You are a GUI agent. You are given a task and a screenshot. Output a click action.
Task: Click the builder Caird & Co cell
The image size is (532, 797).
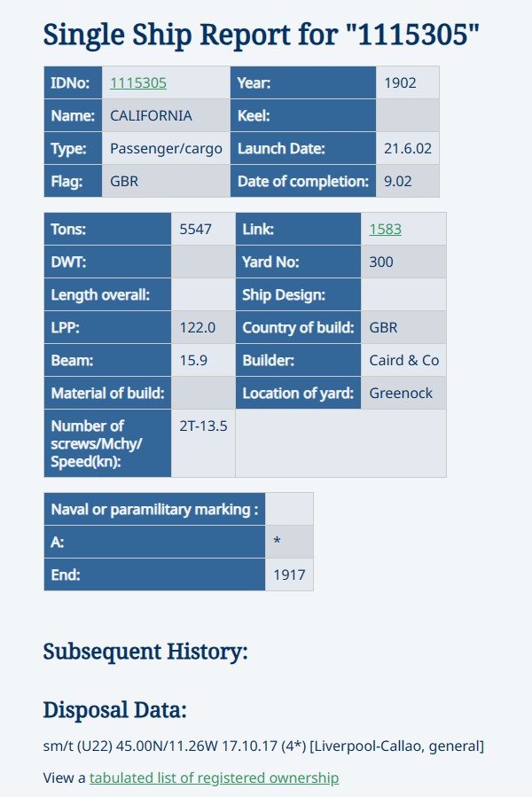[x=403, y=360]
